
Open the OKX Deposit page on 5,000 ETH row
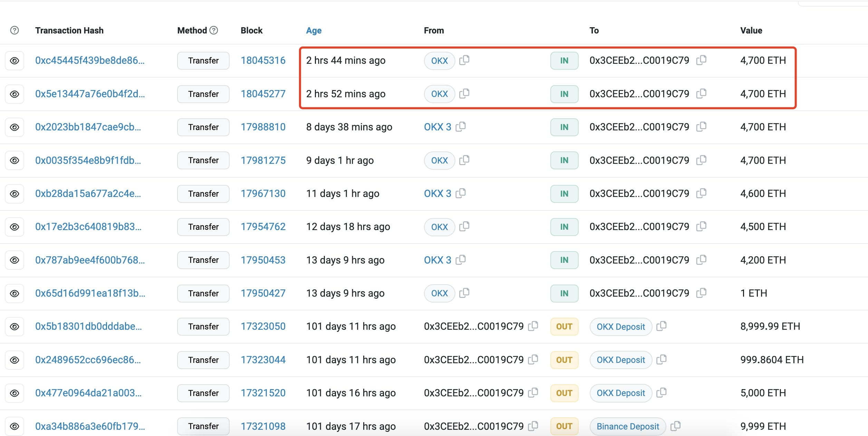pos(620,393)
